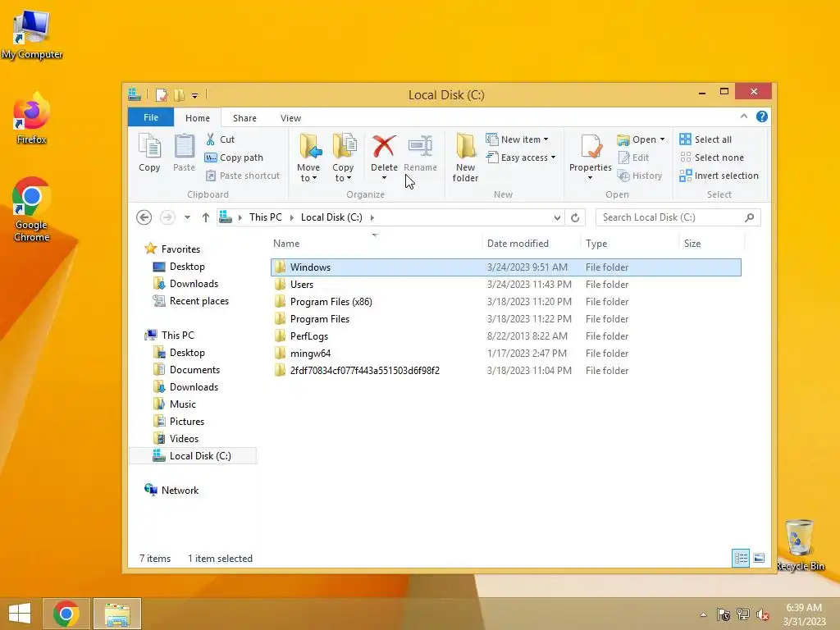Screen dimensions: 840x630
Task: Click the Copy icon in Clipboard group
Action: tap(149, 146)
